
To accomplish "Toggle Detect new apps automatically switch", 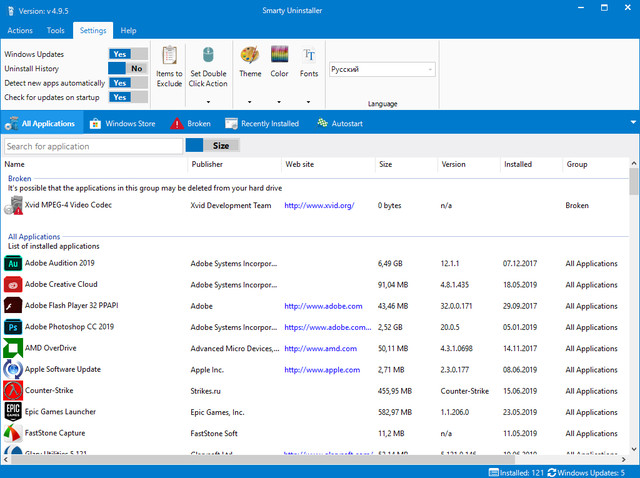I will tap(128, 83).
